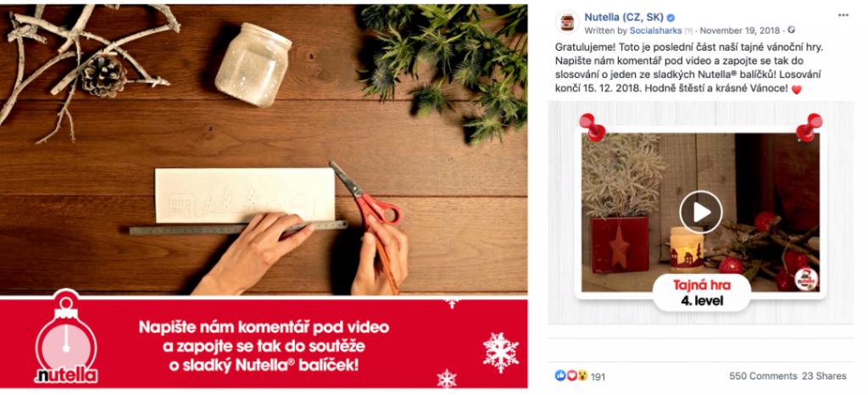The height and width of the screenshot is (395, 868).
Task: Click the Love heart reaction icon
Action: pos(571,376)
